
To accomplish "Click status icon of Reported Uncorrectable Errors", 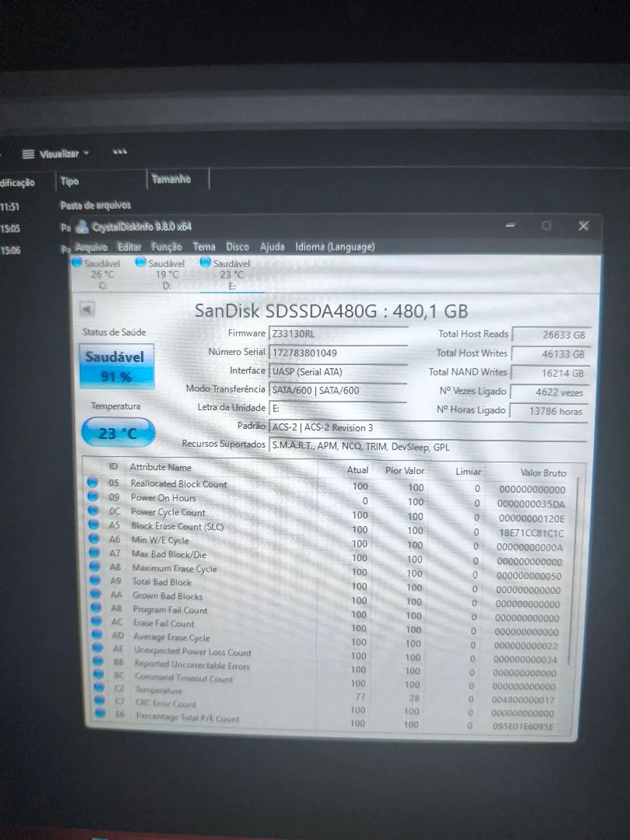I will (x=98, y=661).
